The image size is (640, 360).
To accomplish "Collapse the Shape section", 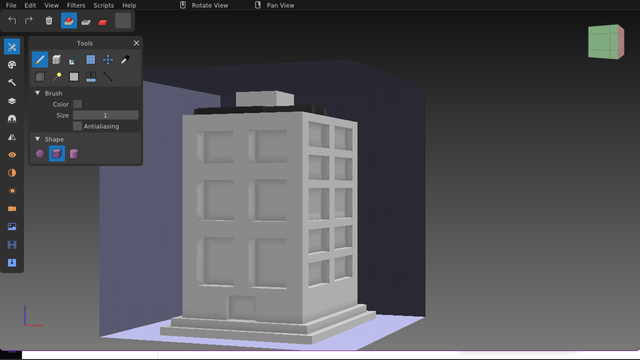I will point(38,139).
